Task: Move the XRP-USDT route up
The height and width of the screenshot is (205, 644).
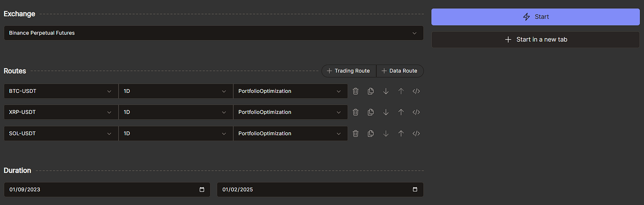Action: (x=401, y=112)
